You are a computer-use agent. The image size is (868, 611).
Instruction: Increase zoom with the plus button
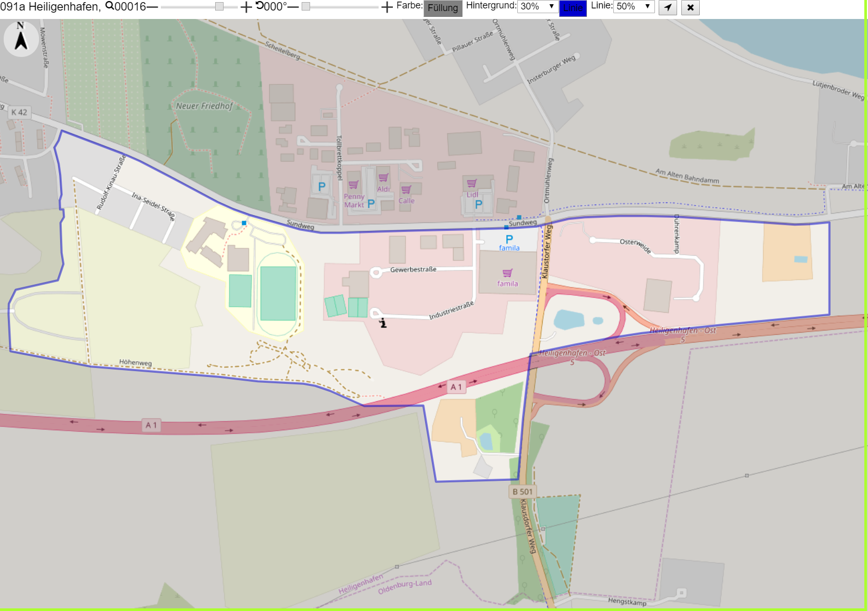click(246, 7)
